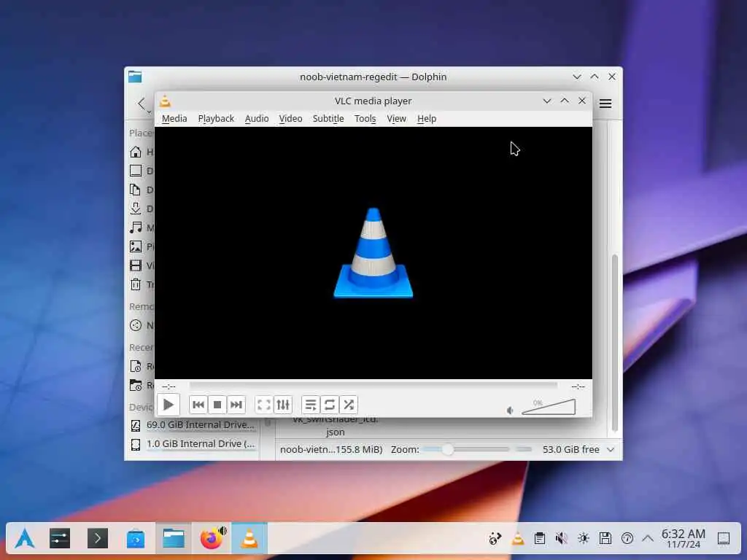
Task: Click VLC cone in system tray
Action: click(518, 539)
